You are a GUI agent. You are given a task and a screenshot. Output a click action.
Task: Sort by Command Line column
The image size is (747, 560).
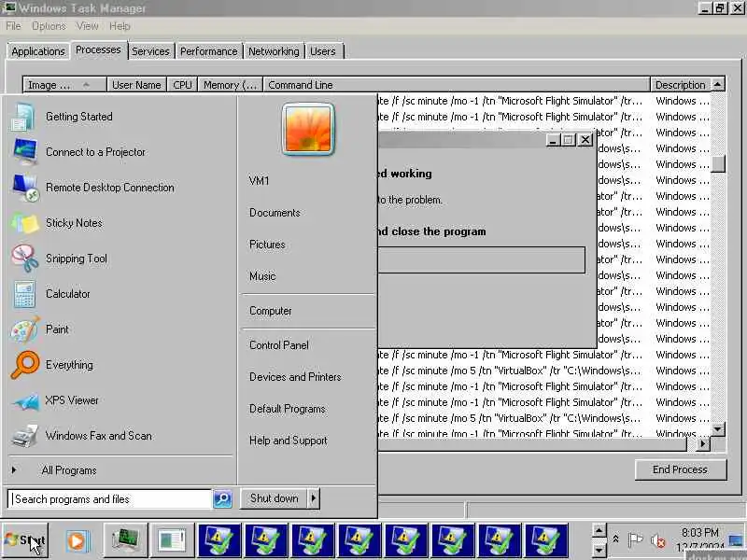pyautogui.click(x=457, y=85)
